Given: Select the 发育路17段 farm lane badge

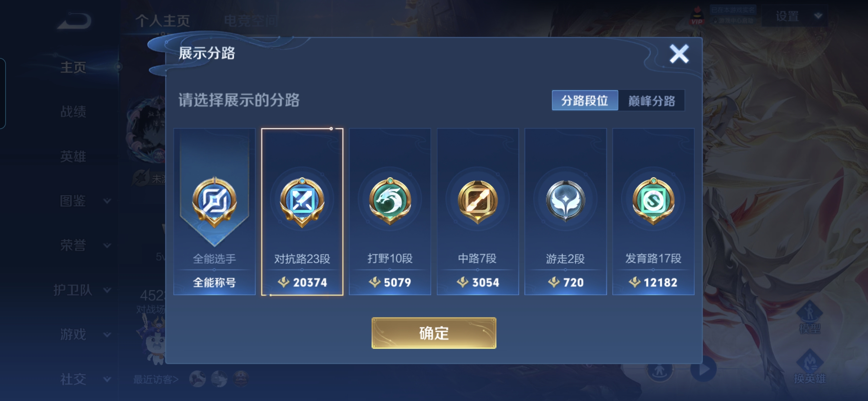Looking at the screenshot, I should point(653,201).
